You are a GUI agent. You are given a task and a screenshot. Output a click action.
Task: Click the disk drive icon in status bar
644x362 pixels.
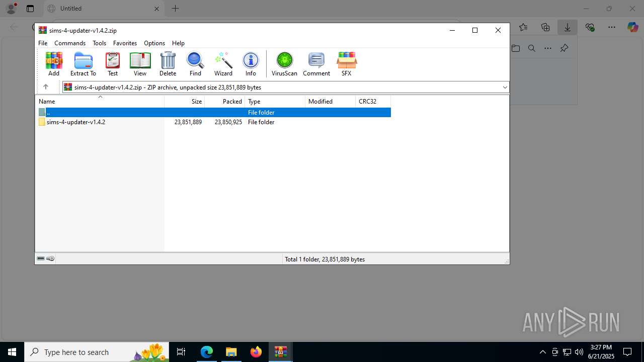(x=41, y=258)
